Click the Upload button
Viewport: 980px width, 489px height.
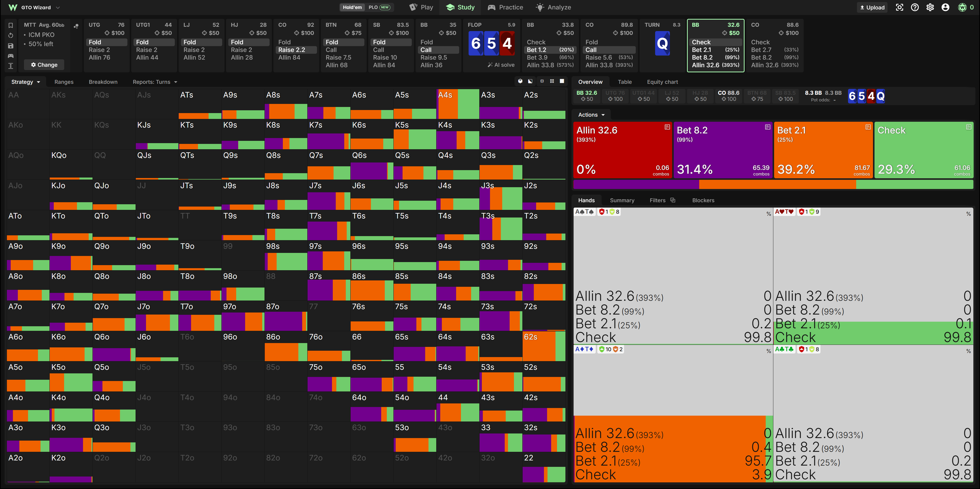click(x=872, y=7)
